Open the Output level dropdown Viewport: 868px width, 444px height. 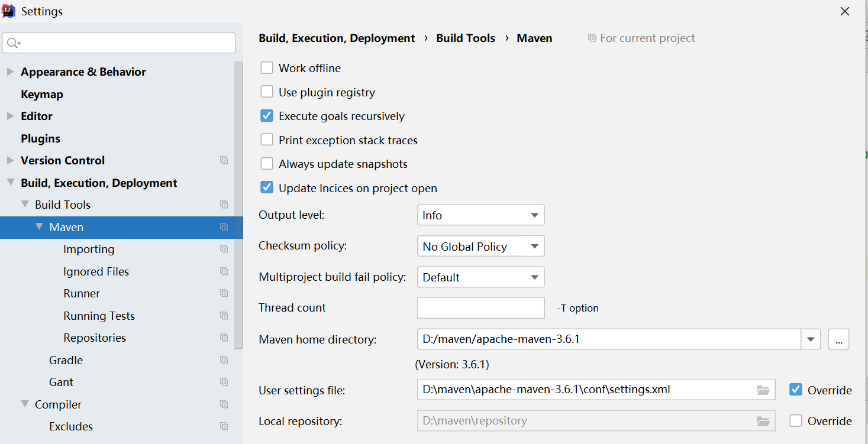pos(480,215)
